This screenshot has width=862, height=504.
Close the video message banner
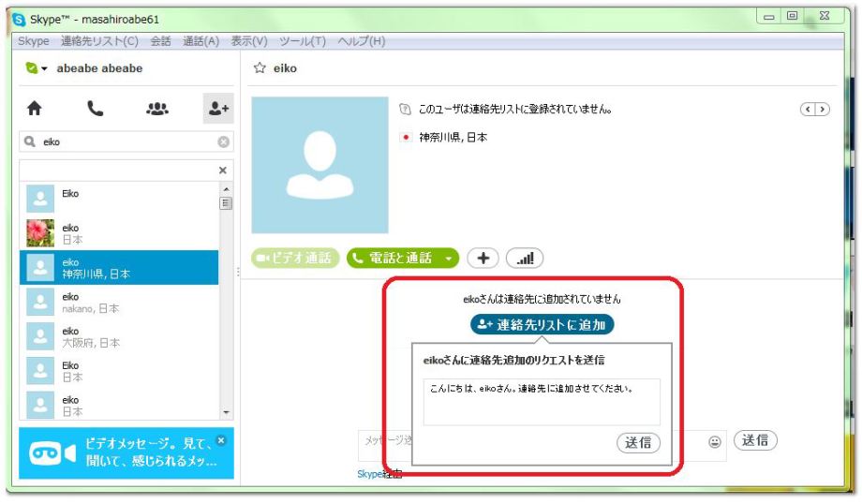click(x=221, y=440)
